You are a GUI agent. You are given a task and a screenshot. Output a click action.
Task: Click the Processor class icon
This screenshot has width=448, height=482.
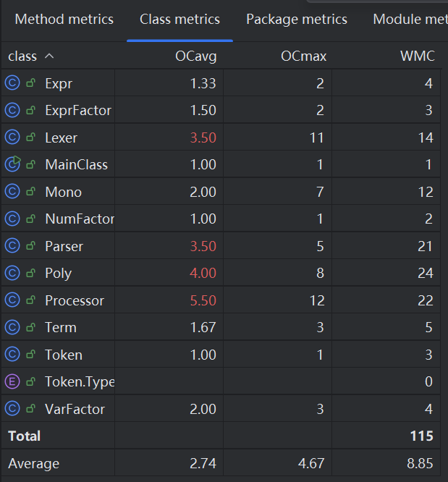pyautogui.click(x=12, y=300)
